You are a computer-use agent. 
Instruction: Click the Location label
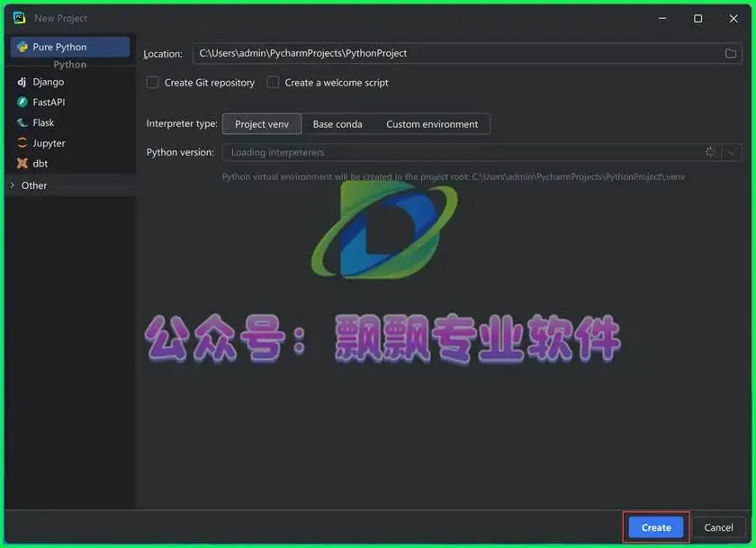(163, 54)
